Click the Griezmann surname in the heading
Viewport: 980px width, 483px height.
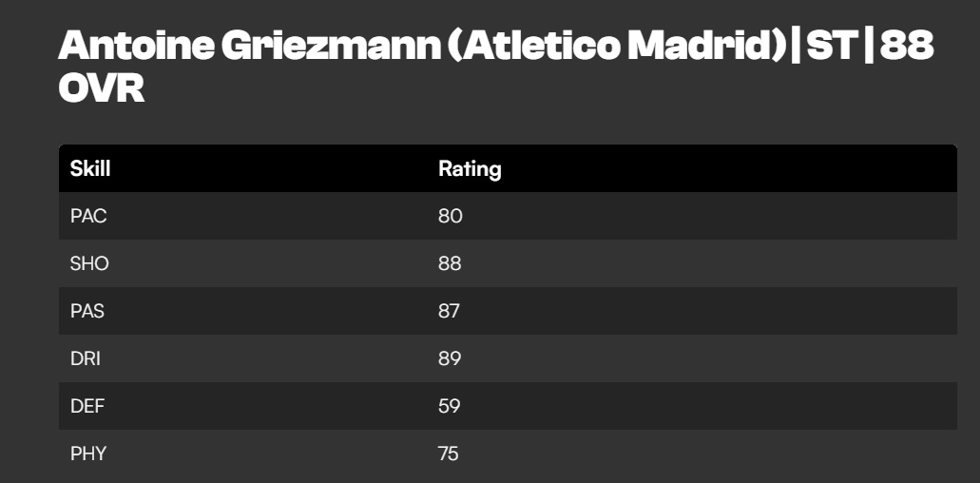point(331,46)
